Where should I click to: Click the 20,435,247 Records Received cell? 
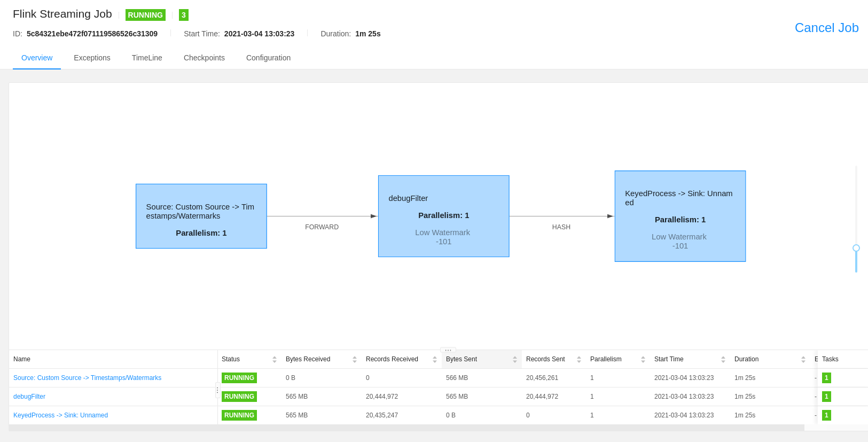(382, 415)
